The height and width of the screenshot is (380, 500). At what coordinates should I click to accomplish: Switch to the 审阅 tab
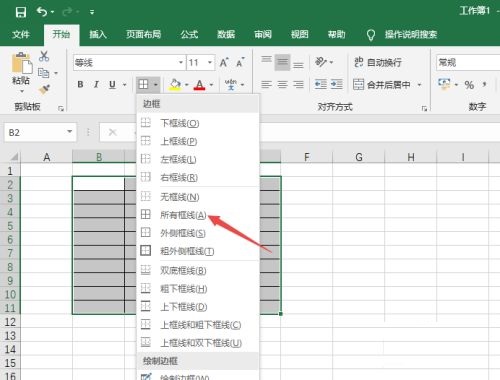[263, 34]
